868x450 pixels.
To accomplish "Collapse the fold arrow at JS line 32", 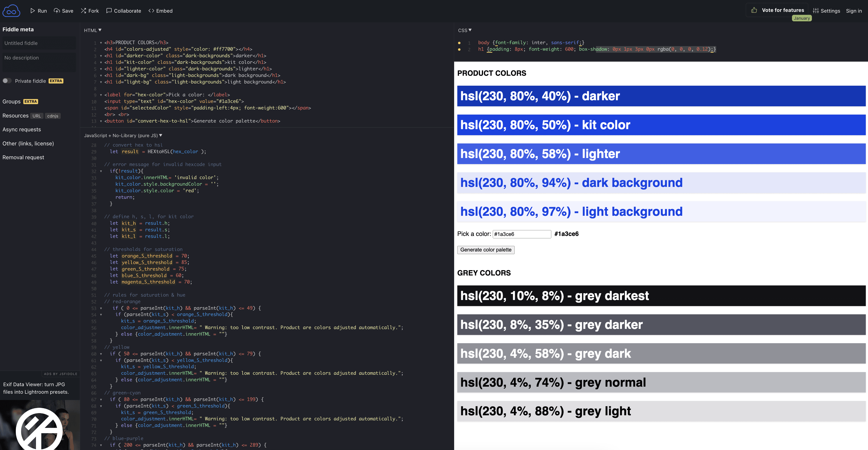I will point(101,171).
